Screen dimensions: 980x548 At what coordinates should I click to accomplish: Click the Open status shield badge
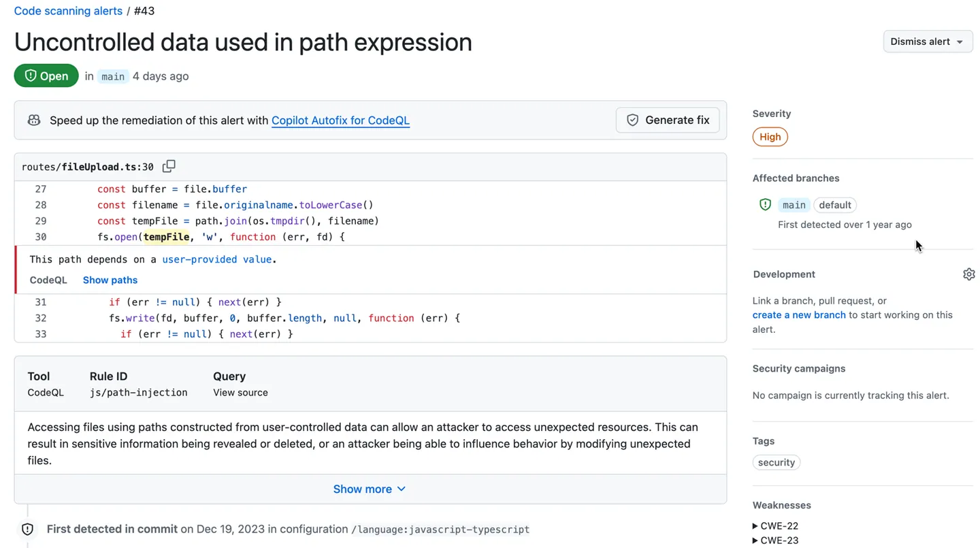pyautogui.click(x=46, y=76)
